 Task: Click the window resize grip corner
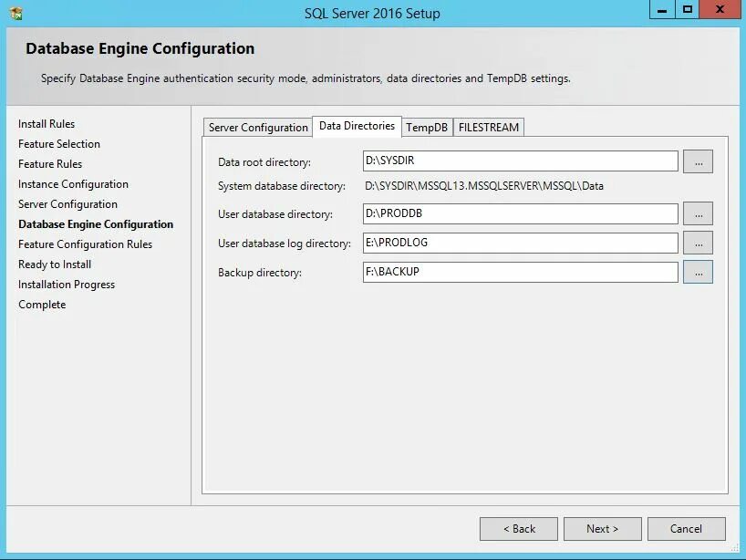point(735,548)
